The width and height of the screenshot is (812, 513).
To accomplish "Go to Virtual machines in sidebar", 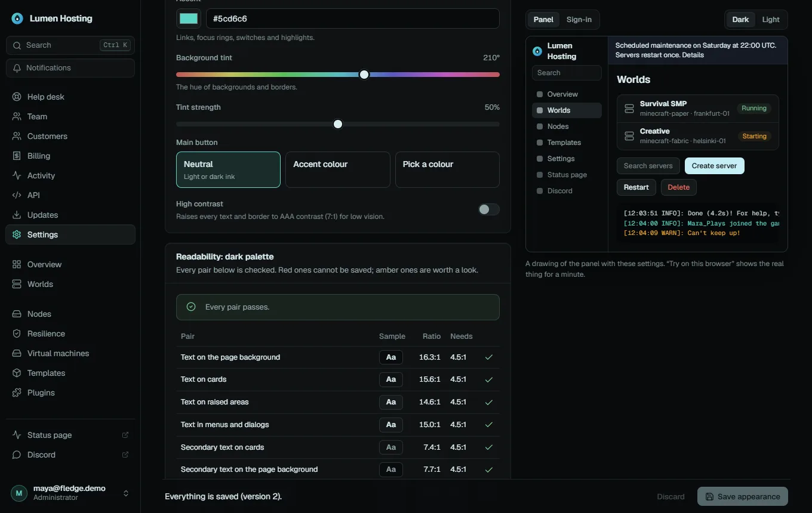I will click(70, 353).
